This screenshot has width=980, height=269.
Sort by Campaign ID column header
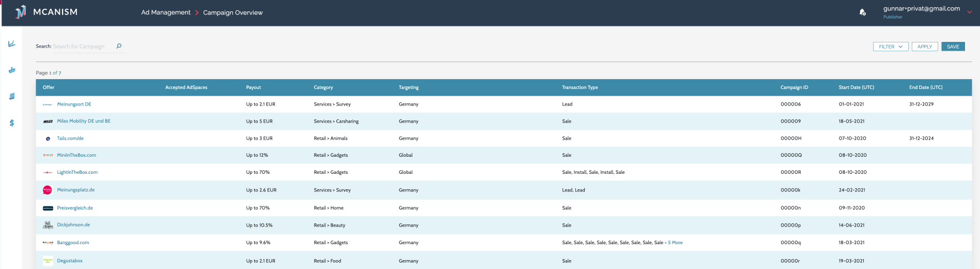pyautogui.click(x=794, y=87)
